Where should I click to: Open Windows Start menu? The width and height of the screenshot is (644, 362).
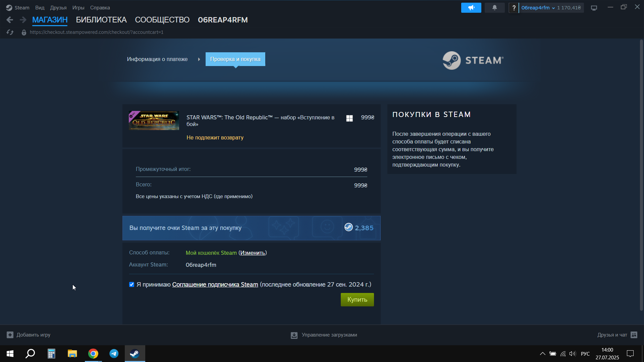(x=10, y=354)
